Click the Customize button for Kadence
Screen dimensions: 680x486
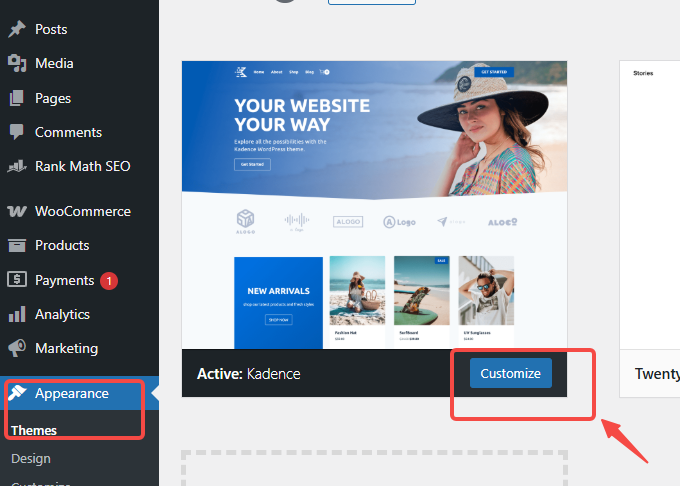point(510,373)
